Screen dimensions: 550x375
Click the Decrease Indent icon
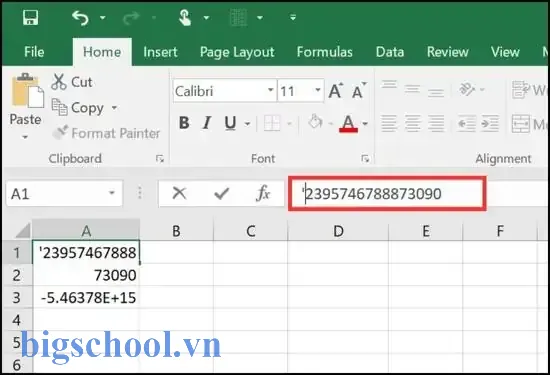click(x=466, y=123)
